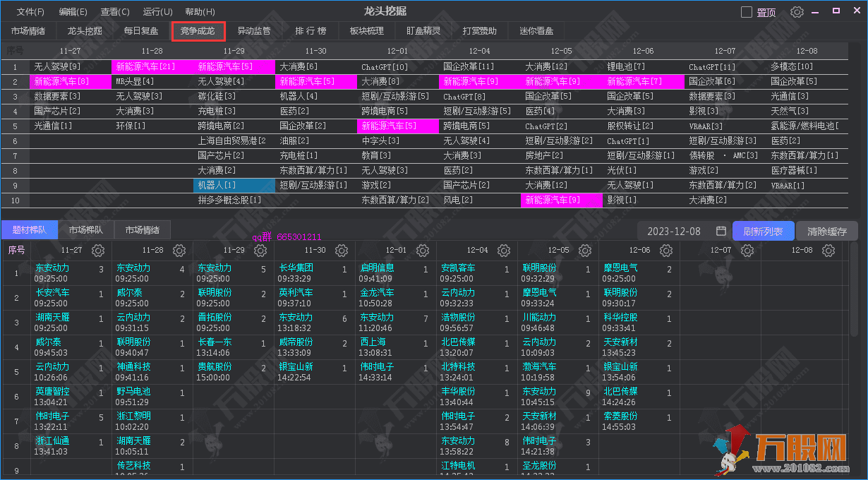
Task: Click the stock 科华控股
Action: tap(621, 318)
